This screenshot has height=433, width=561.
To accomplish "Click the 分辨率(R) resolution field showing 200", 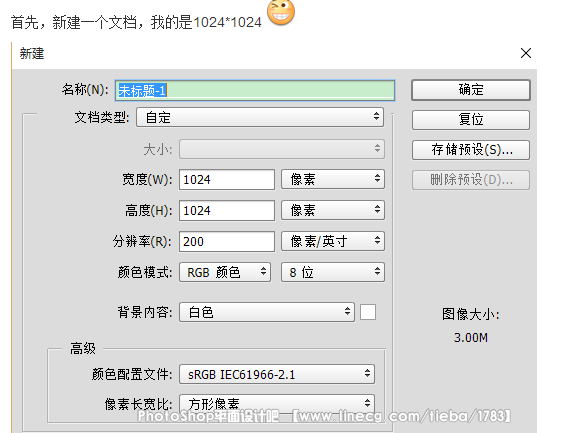I will [x=227, y=242].
